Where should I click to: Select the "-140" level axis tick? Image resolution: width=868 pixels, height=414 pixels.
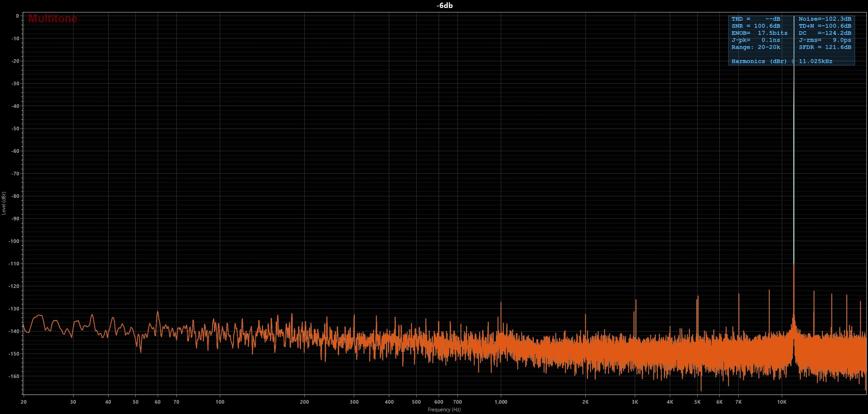point(13,331)
